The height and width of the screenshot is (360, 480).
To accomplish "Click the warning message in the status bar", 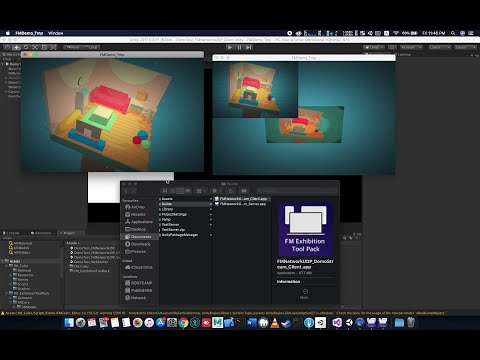I will (223, 313).
